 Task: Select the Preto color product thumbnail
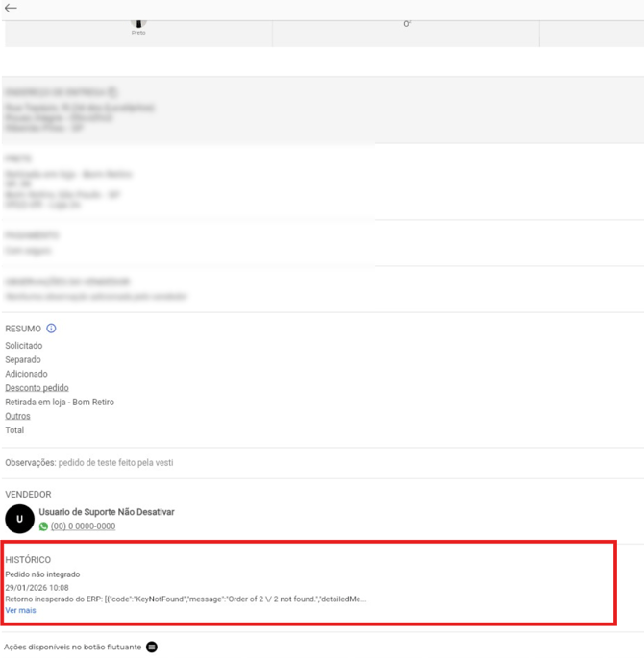(x=138, y=25)
